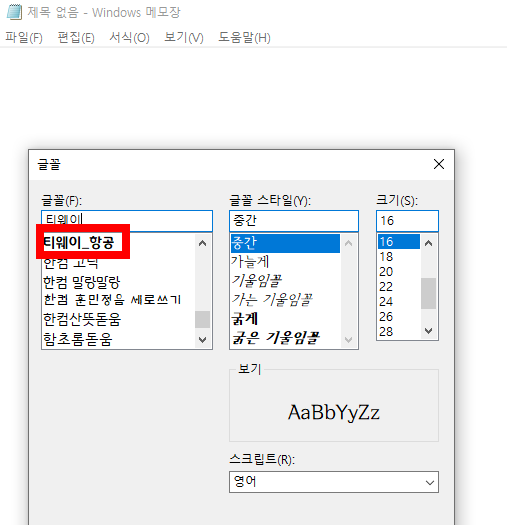Click size list scrollbar thumb
This screenshot has height=525, width=507.
pyautogui.click(x=429, y=293)
